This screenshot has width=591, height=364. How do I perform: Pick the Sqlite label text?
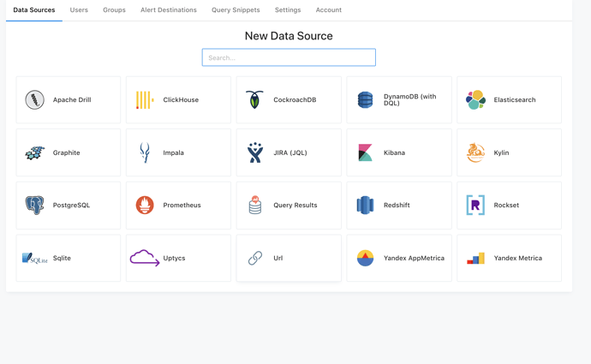[x=62, y=258]
